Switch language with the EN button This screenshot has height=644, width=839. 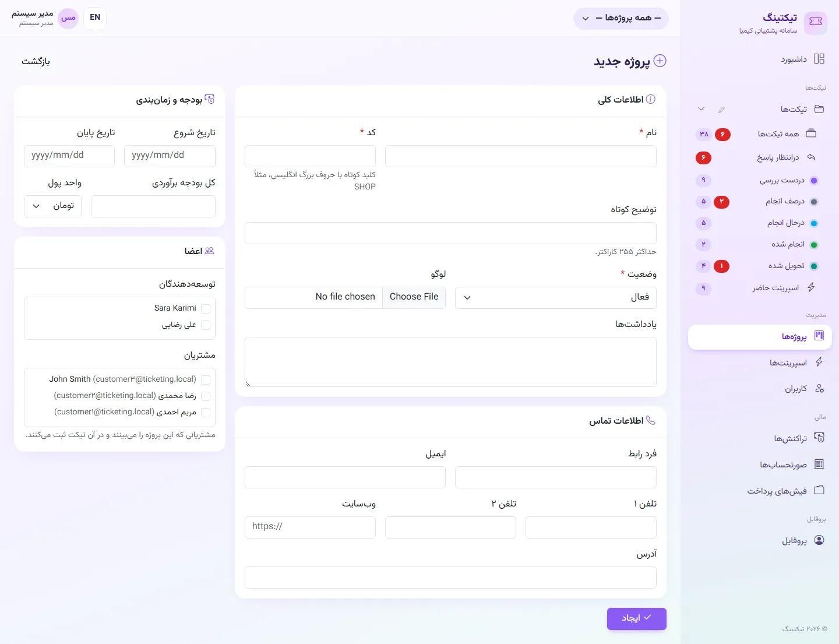95,18
